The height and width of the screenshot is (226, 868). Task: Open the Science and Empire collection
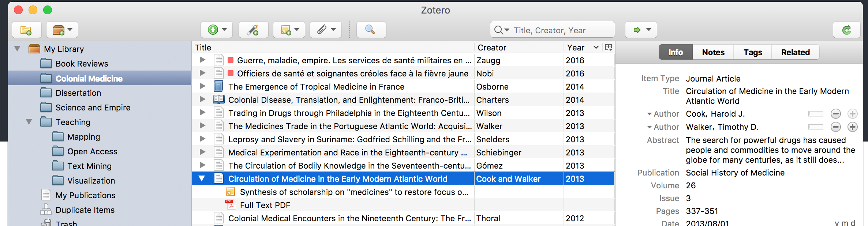(93, 108)
